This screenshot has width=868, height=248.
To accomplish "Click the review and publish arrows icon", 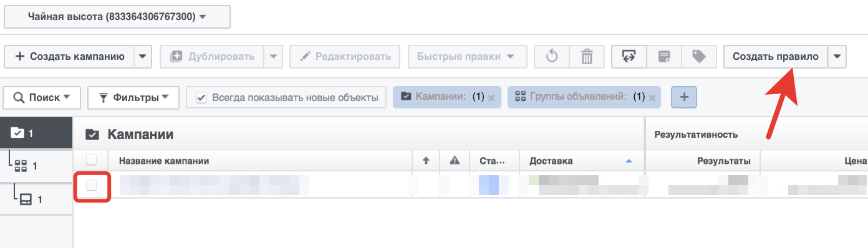I will (x=629, y=57).
